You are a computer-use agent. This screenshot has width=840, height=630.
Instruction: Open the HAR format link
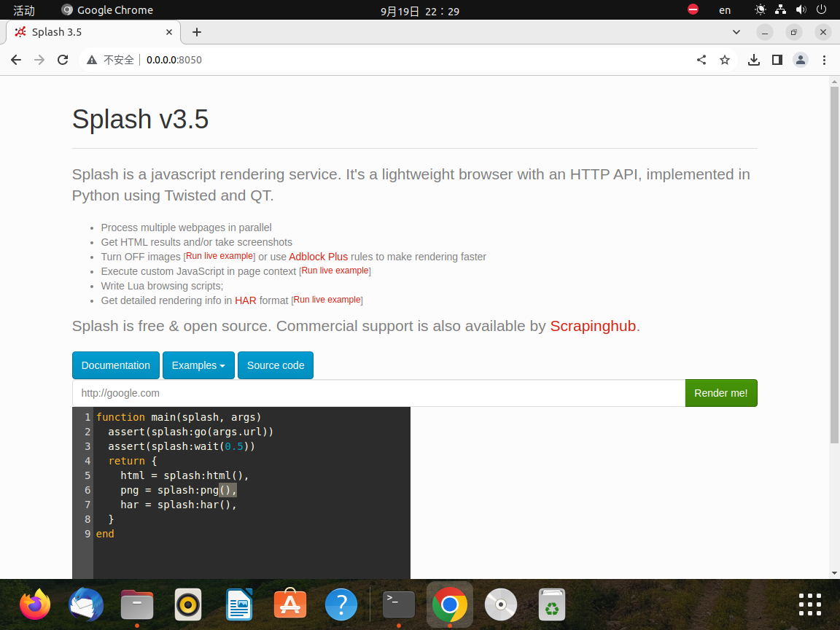coord(245,300)
